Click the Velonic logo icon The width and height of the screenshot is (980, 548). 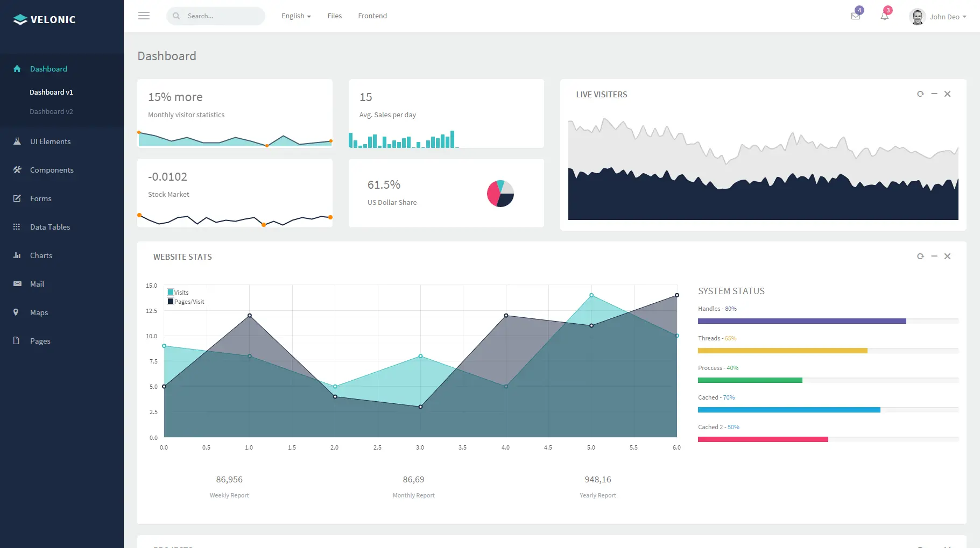coord(20,19)
